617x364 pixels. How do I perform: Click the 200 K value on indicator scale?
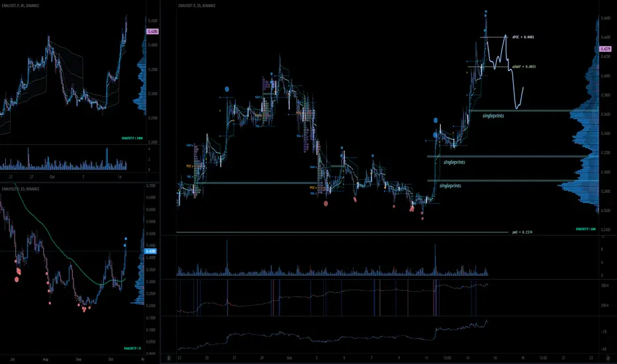(x=605, y=305)
